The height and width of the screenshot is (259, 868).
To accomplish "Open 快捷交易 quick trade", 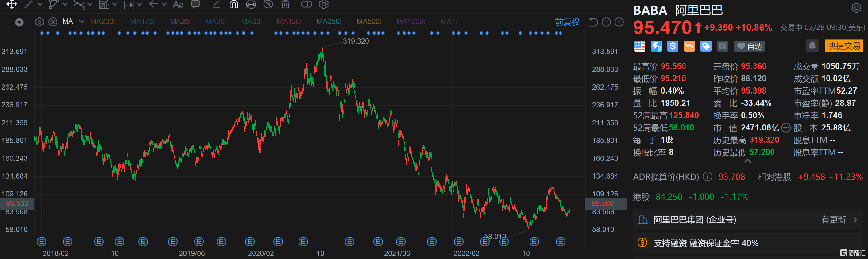I will tap(844, 46).
